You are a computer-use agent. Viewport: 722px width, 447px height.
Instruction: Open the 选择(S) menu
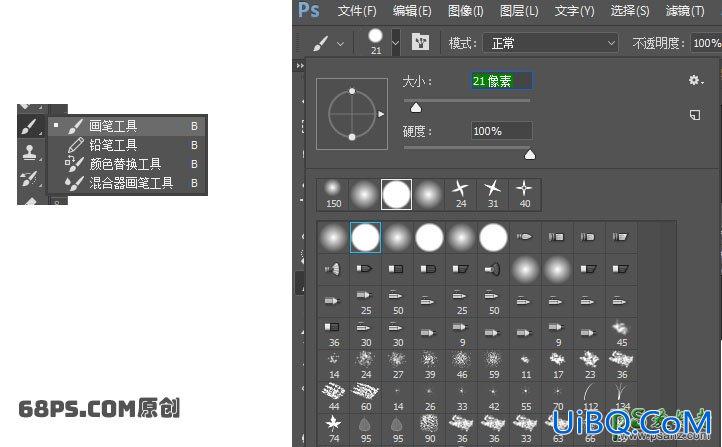click(x=629, y=11)
